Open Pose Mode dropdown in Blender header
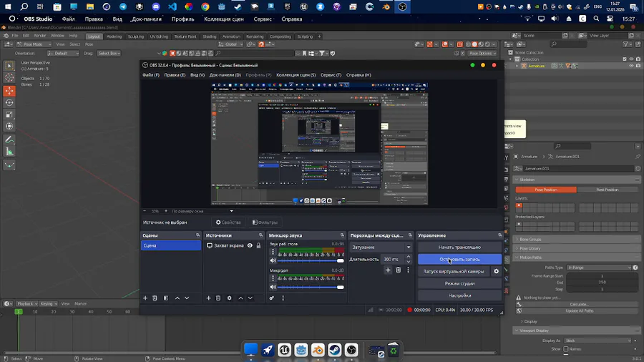 click(34, 44)
